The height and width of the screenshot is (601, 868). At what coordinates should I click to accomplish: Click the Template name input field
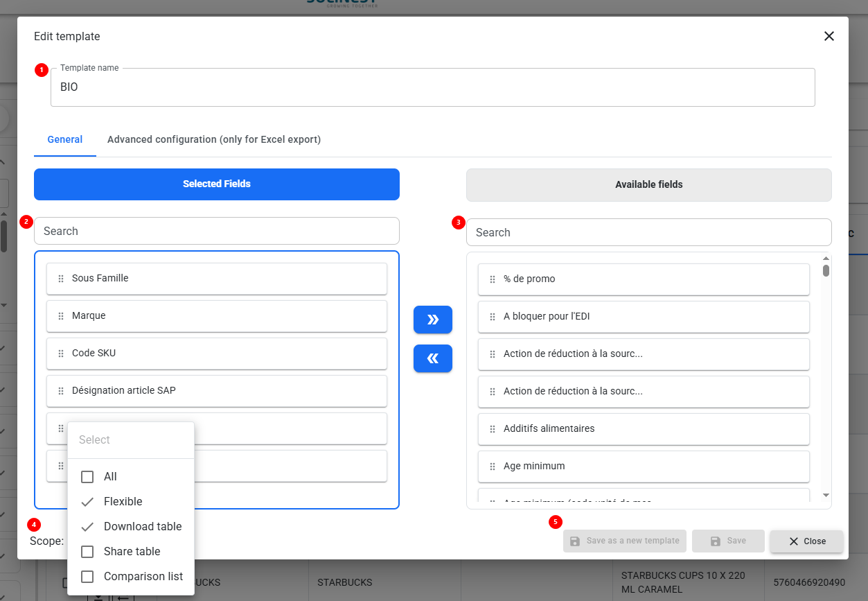click(432, 88)
